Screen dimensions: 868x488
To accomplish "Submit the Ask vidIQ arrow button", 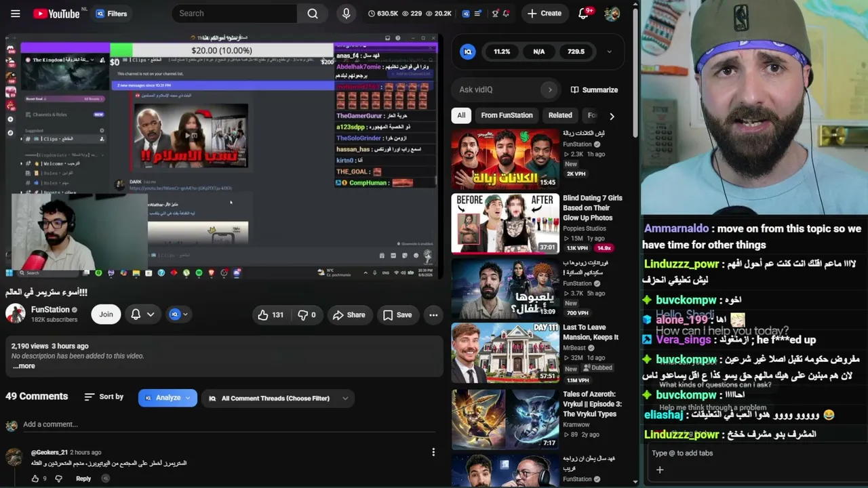I will click(x=550, y=89).
